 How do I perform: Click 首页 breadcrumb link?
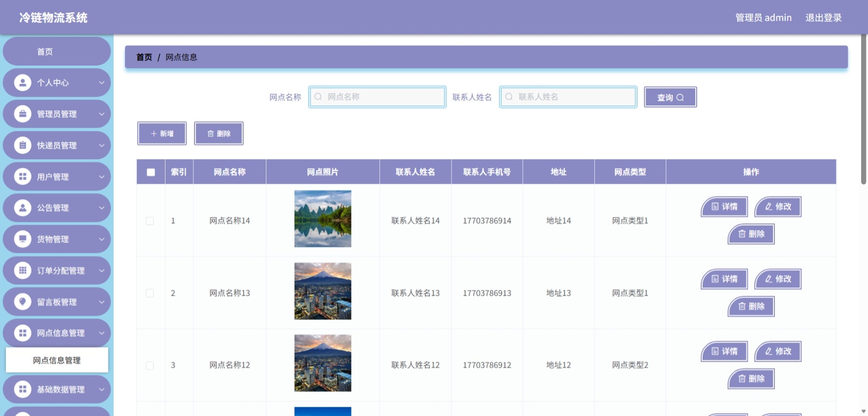144,57
